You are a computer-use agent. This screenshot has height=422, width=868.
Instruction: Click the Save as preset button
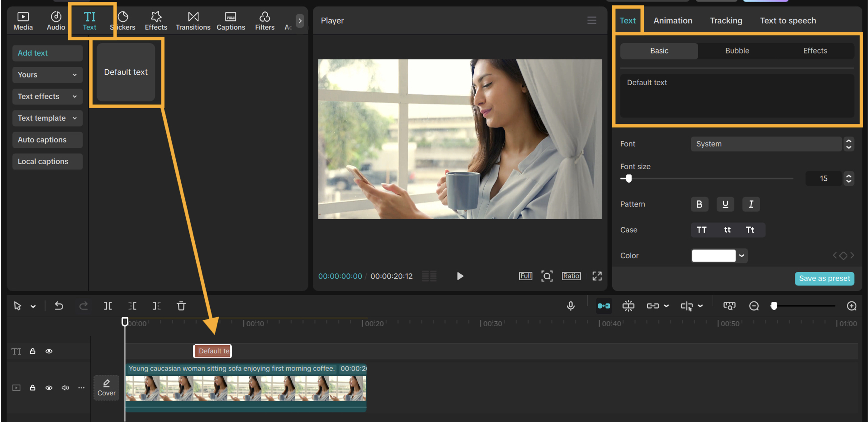pos(824,279)
